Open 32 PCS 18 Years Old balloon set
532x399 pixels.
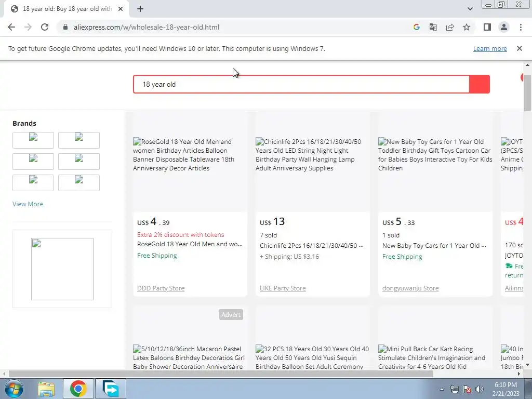312,357
